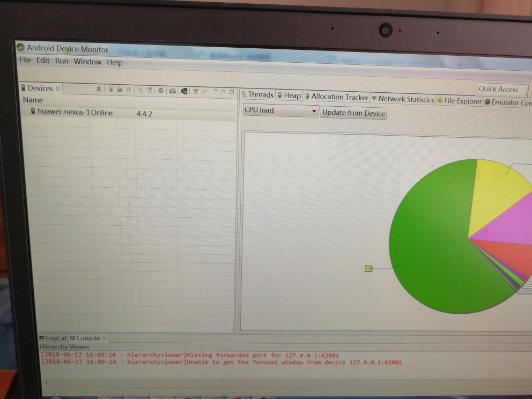Open the CPU load dropdown
This screenshot has width=532, height=399.
pos(280,110)
